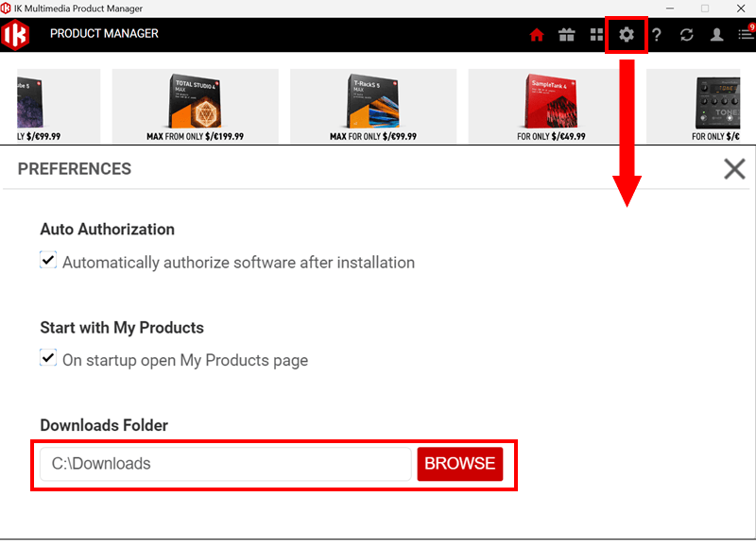Open the gift box promotions icon

tap(566, 35)
